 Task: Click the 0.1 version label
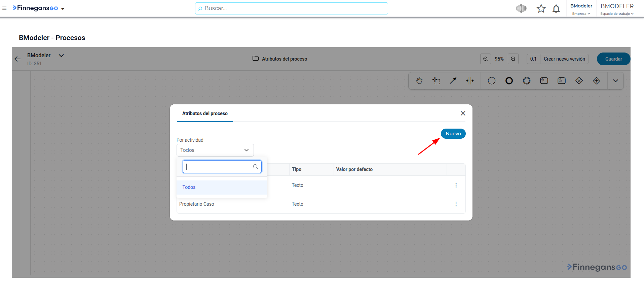(x=533, y=59)
